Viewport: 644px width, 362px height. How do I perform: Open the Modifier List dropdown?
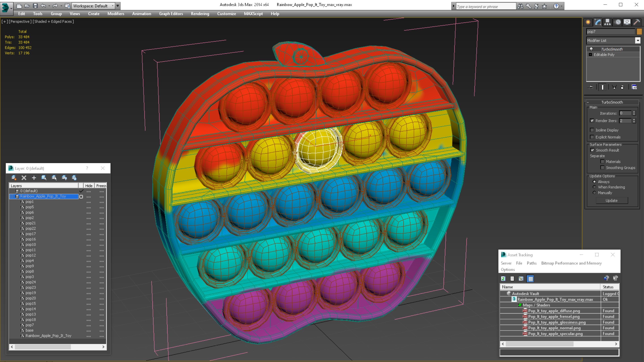click(638, 40)
